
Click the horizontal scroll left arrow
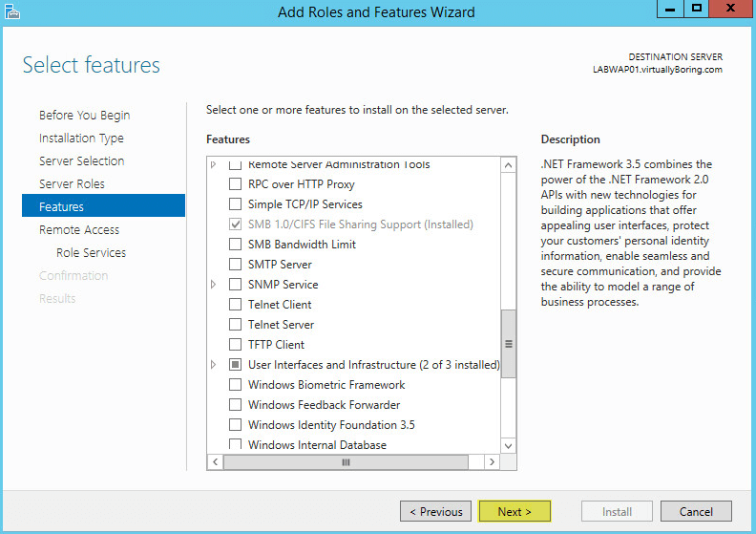pos(215,462)
